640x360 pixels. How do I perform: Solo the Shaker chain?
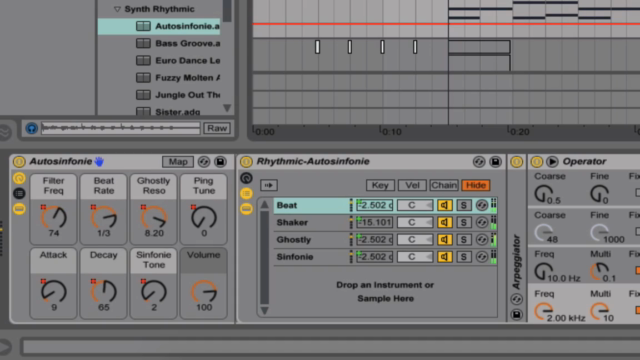click(x=463, y=222)
